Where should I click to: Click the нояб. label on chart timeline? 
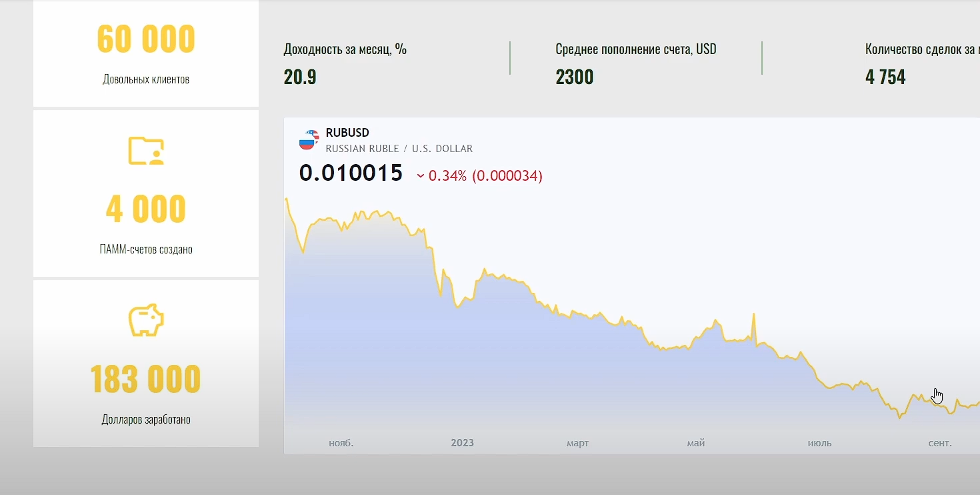(x=341, y=443)
